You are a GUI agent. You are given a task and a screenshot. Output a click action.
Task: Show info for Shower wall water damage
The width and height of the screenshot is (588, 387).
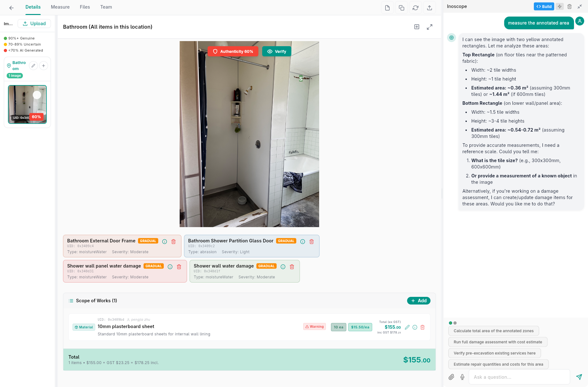tap(283, 267)
